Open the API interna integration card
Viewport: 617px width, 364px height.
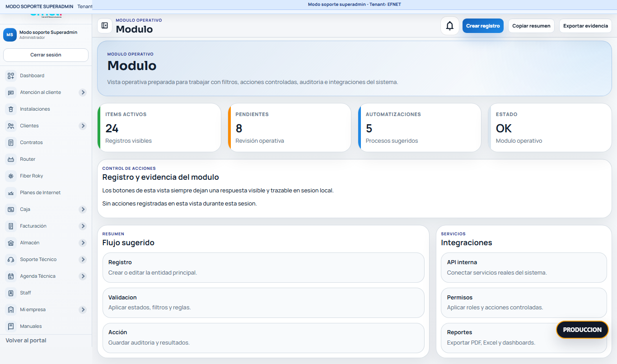tap(524, 268)
